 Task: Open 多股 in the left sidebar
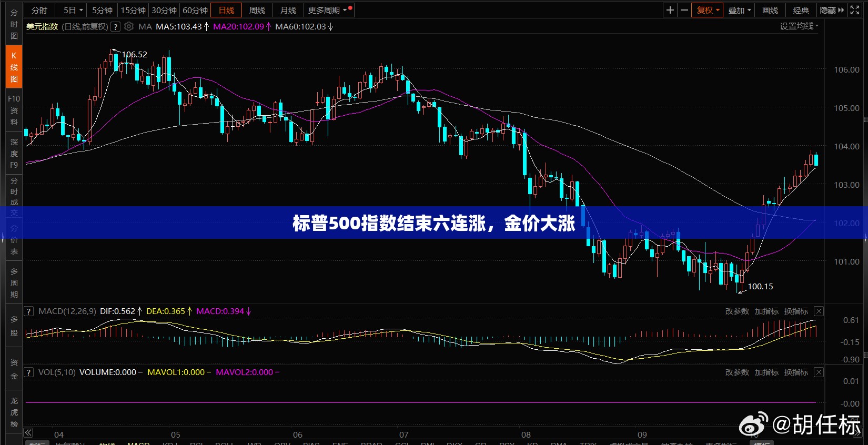pyautogui.click(x=14, y=326)
